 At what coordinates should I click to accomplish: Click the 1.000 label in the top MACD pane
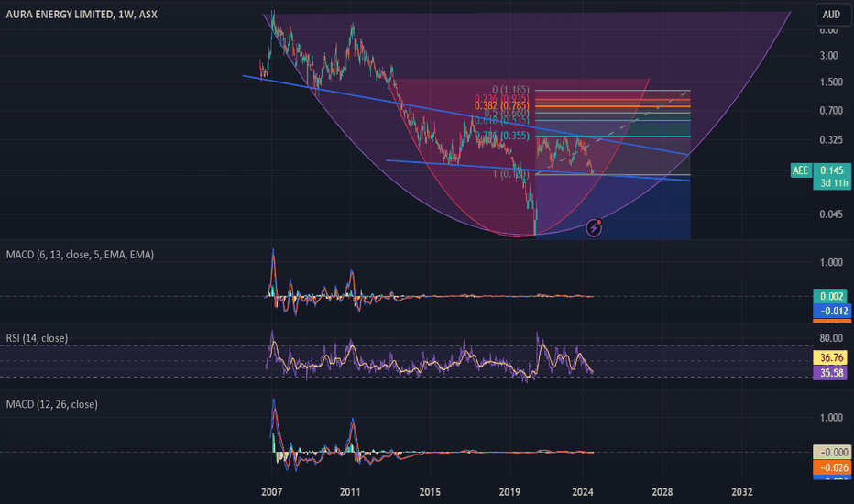coord(831,263)
